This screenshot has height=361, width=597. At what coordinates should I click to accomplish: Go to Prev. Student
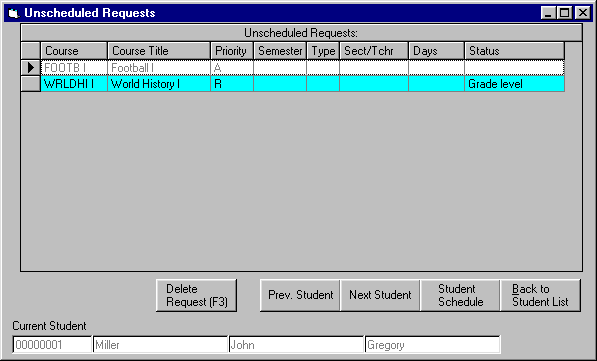pyautogui.click(x=300, y=296)
